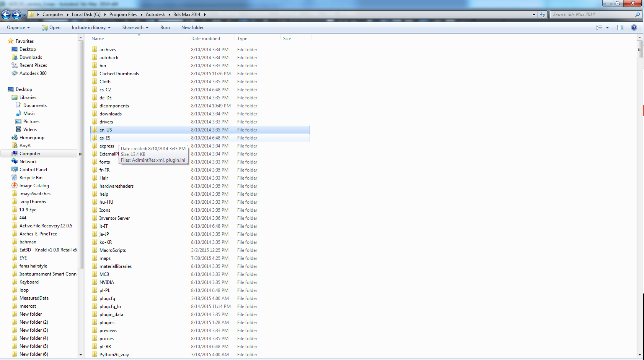644x360 pixels.
Task: Expand the Organize dropdown menu
Action: click(x=18, y=28)
